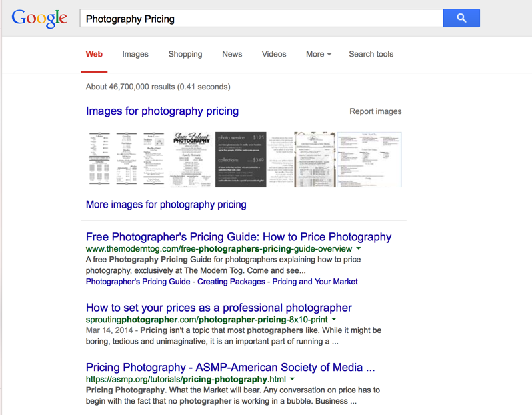Open the handwritten-style price form thumbnail
The height and width of the screenshot is (415, 532).
pos(315,159)
